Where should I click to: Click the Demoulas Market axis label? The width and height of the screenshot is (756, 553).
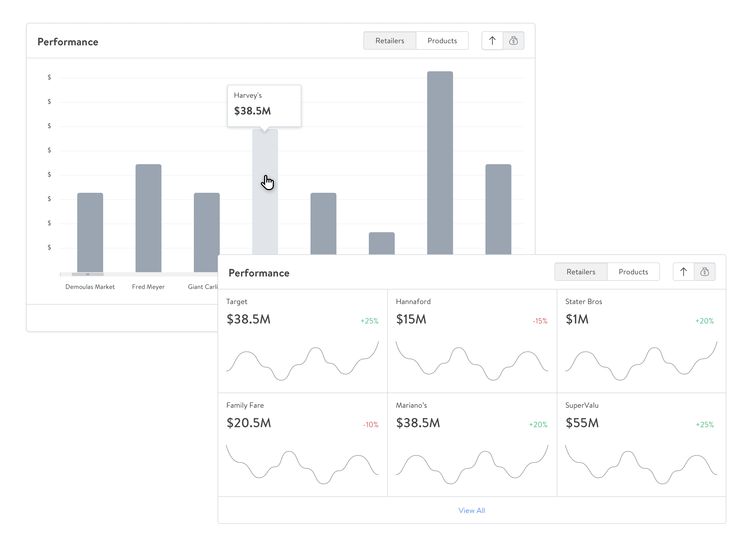[90, 286]
